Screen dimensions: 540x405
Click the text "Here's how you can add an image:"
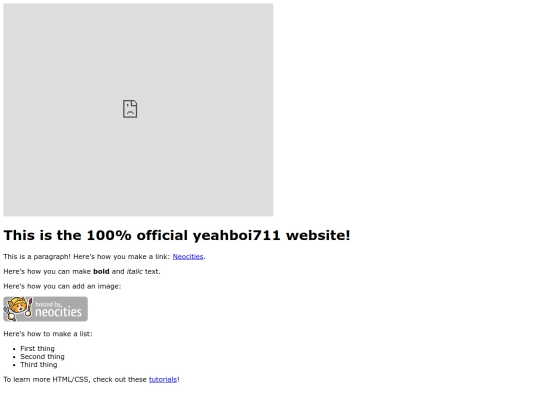click(x=62, y=286)
